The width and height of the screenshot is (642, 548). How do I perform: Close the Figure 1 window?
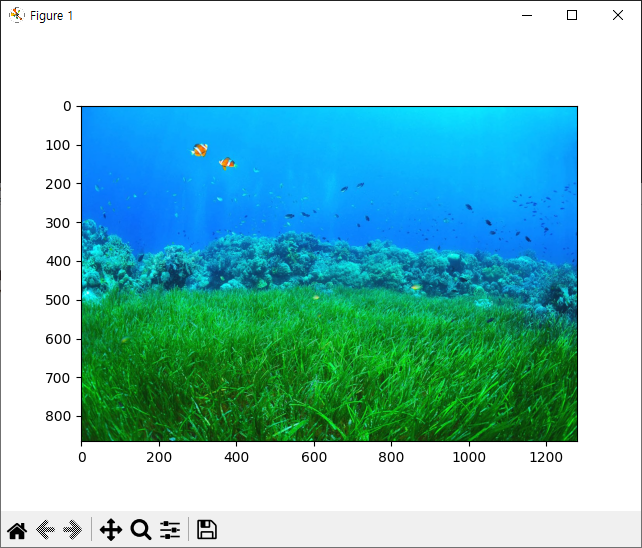(618, 15)
